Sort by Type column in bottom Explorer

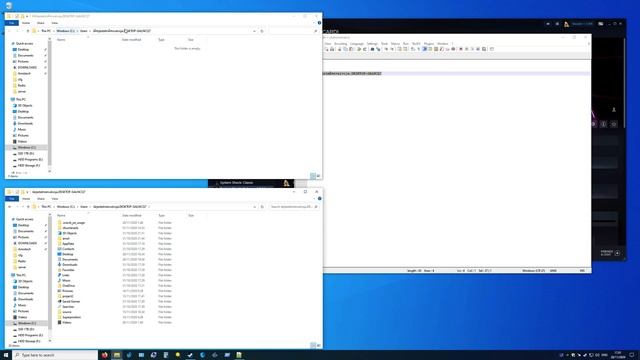pyautogui.click(x=162, y=216)
